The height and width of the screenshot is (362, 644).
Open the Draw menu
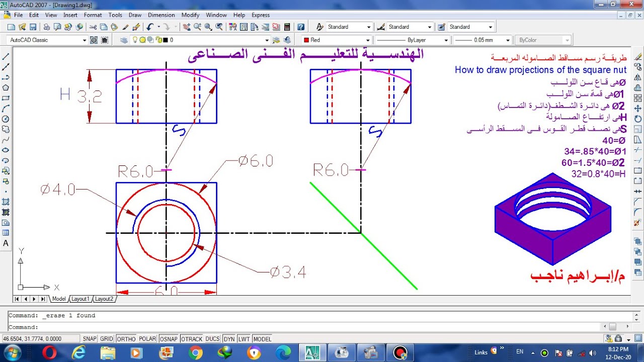(135, 15)
